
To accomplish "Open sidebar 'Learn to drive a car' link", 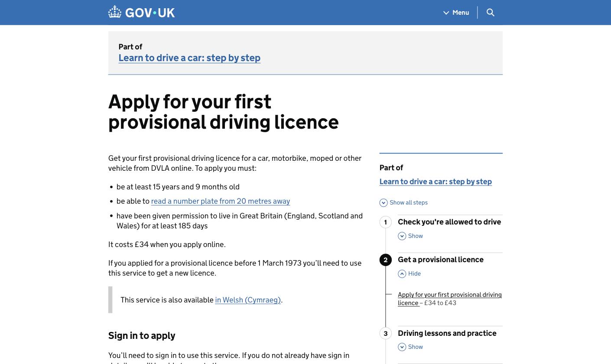I will coord(435,182).
